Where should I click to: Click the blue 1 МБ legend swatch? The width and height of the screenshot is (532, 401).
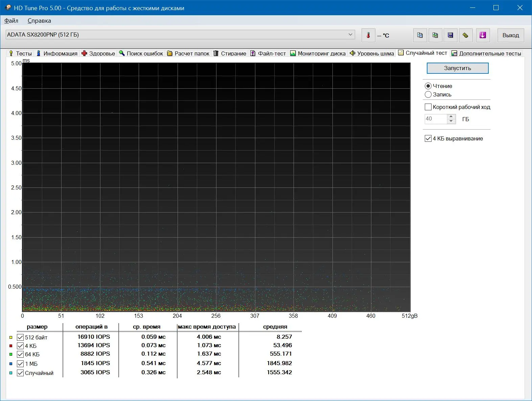coord(11,364)
